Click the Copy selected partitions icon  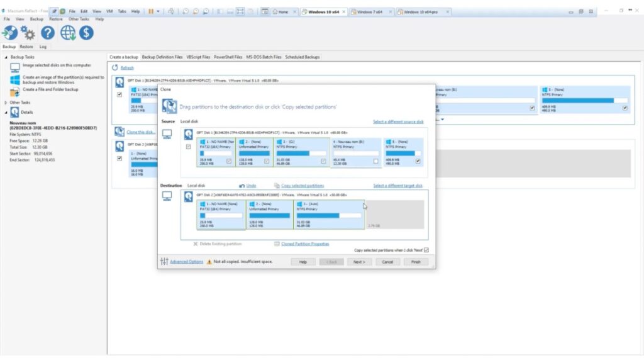pyautogui.click(x=277, y=186)
